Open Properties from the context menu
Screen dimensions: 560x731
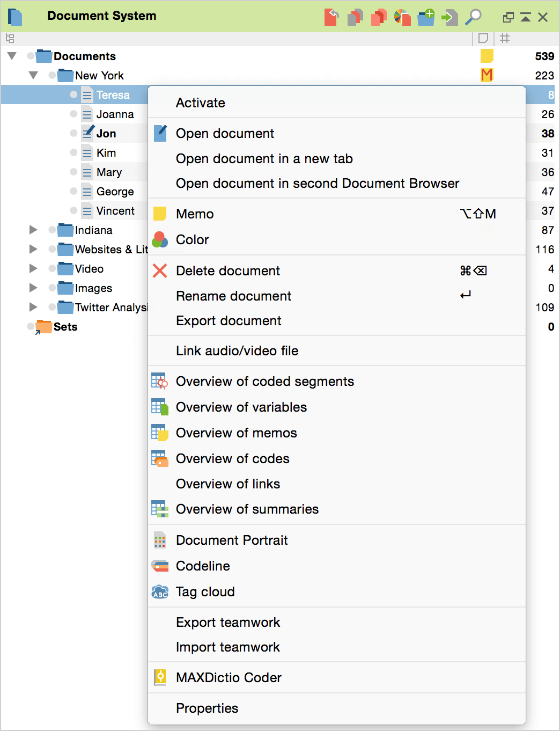coord(207,708)
